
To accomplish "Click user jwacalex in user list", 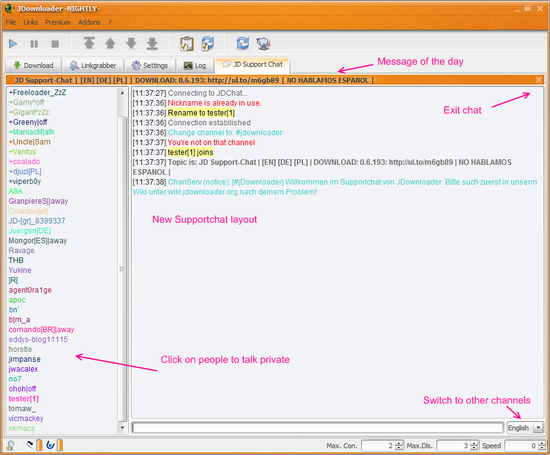I will [23, 369].
